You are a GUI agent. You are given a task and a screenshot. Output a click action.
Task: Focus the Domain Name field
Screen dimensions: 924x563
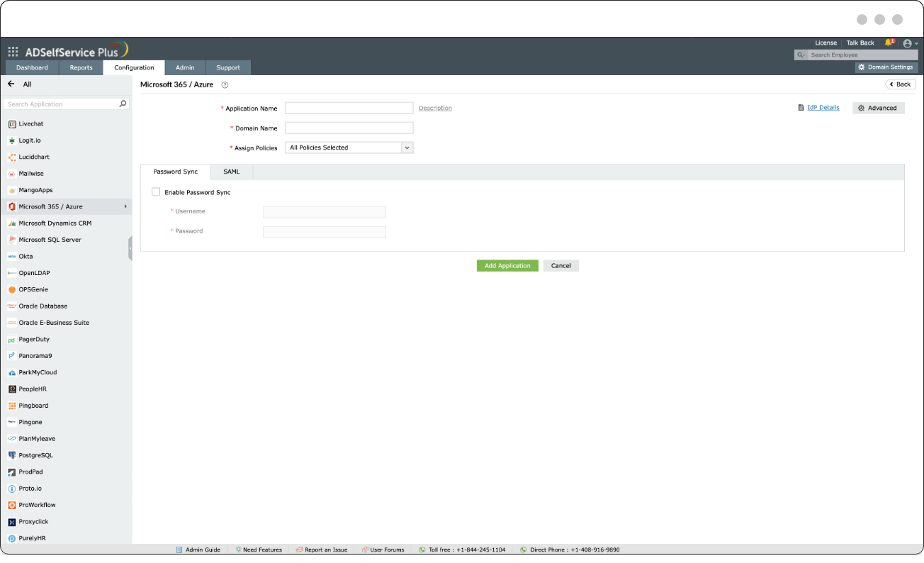349,128
